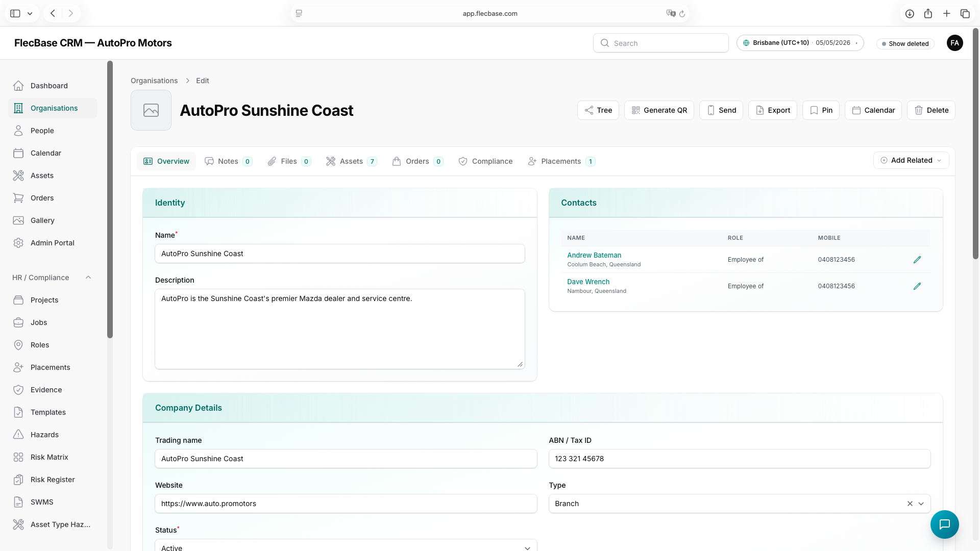Open Templates in the sidebar

(53, 412)
